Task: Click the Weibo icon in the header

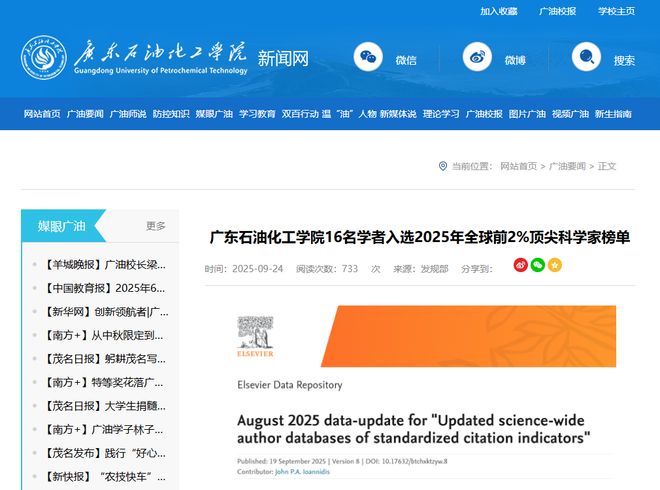Action: 479,59
